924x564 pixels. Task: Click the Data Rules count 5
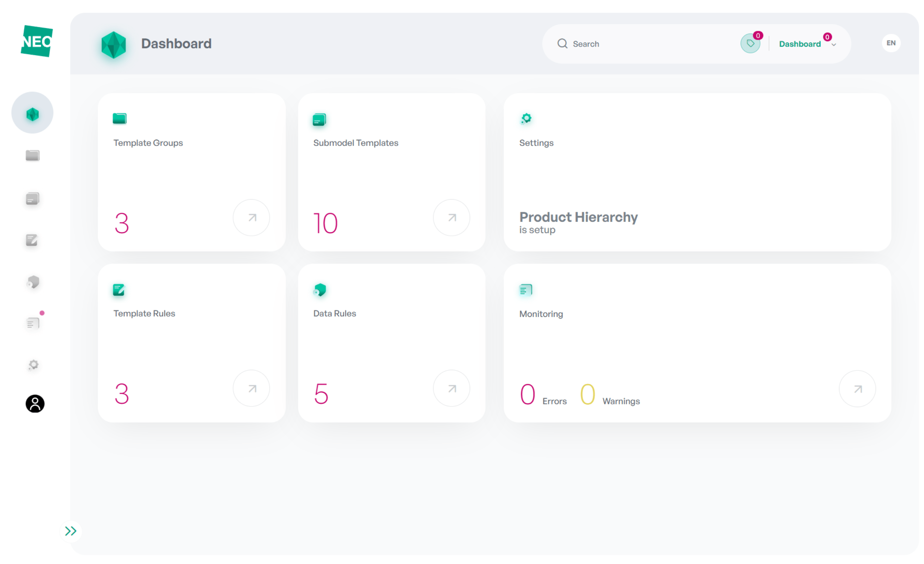pos(322,394)
